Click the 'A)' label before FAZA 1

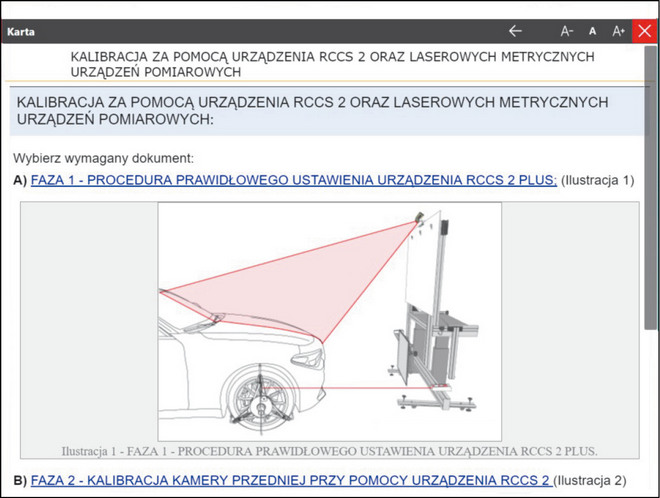click(20, 181)
